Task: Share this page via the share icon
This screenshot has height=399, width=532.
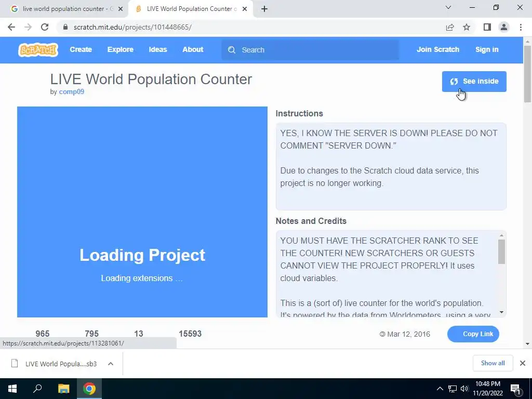Action: click(x=449, y=27)
